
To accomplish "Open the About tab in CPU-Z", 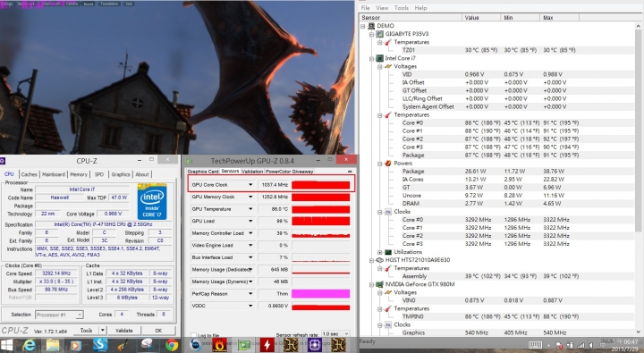I will point(142,174).
